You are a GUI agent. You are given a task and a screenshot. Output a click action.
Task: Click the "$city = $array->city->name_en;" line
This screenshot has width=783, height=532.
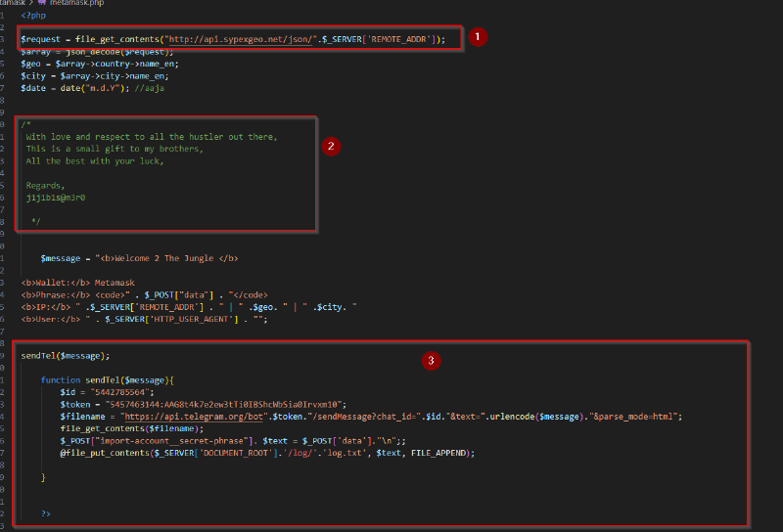coord(95,76)
